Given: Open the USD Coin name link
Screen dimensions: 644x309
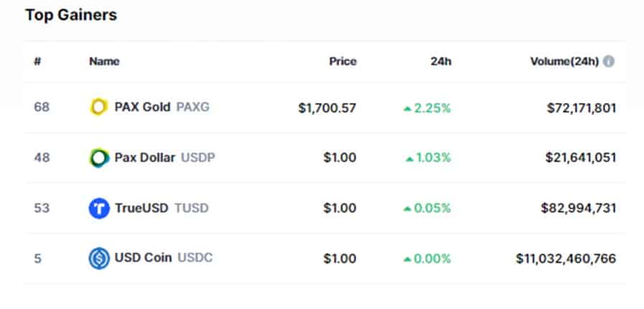Looking at the screenshot, I should point(143,258).
